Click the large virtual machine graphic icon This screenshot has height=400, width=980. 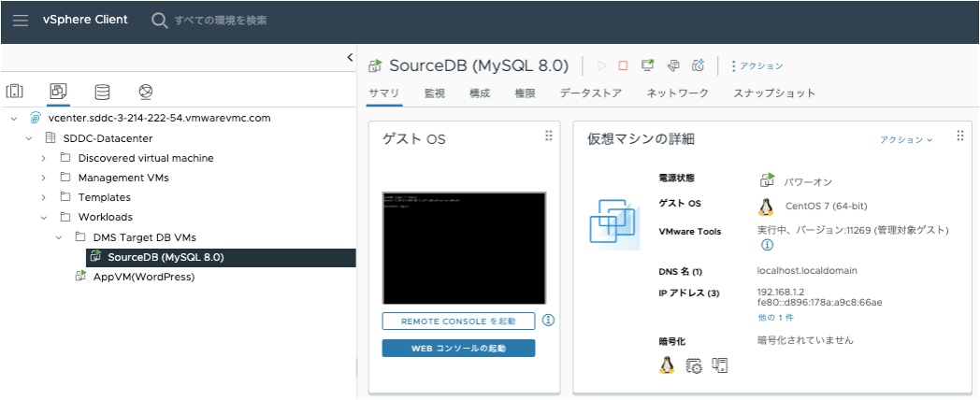614,224
